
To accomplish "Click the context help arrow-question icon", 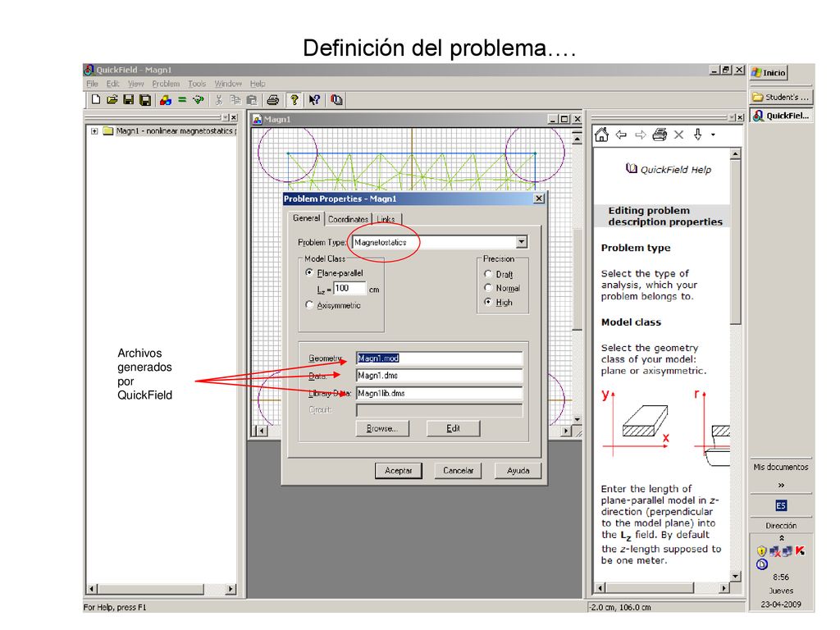I will pyautogui.click(x=314, y=99).
